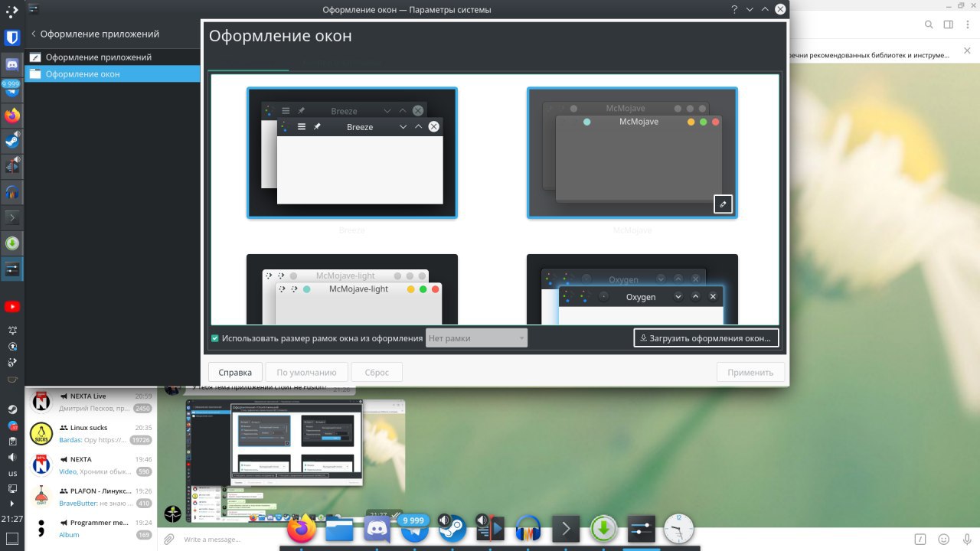Select the Breeze window decoration thumbnail
The width and height of the screenshot is (980, 551).
(352, 153)
